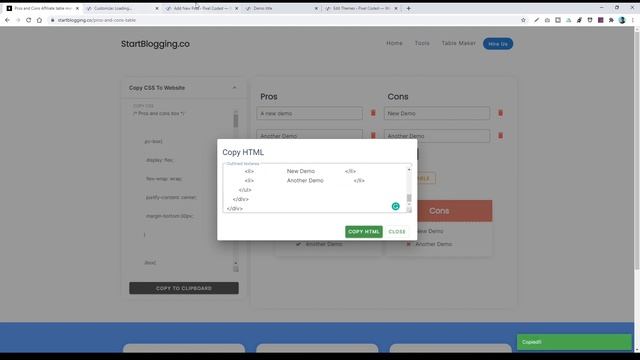Click the Grammarly icon in the HTML textarea
This screenshot has width=640, height=360.
click(x=396, y=206)
